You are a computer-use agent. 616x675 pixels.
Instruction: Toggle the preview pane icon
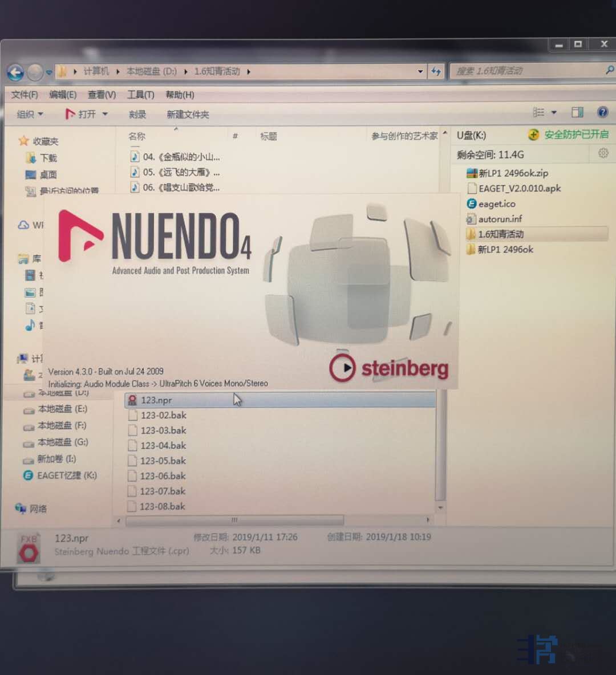tap(577, 112)
